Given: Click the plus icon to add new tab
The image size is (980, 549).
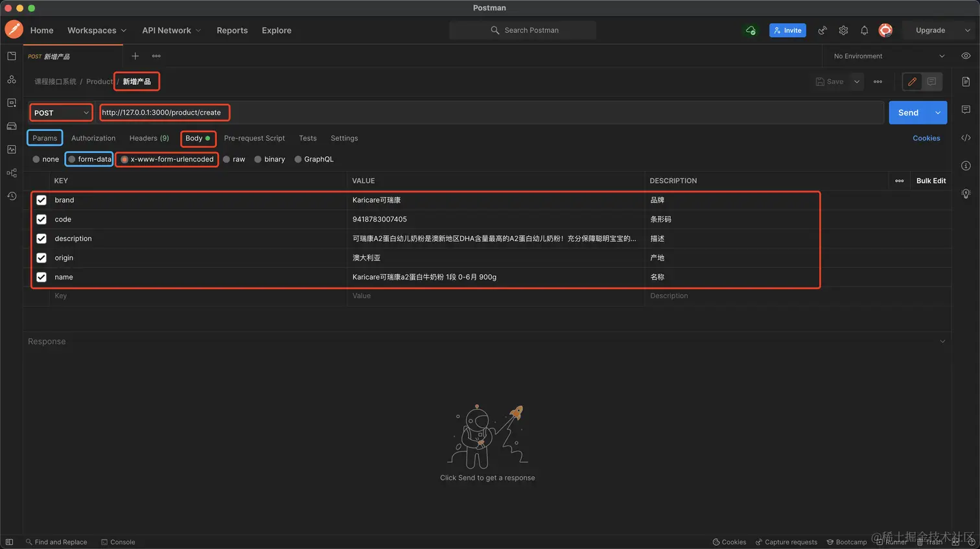Looking at the screenshot, I should click(x=135, y=56).
